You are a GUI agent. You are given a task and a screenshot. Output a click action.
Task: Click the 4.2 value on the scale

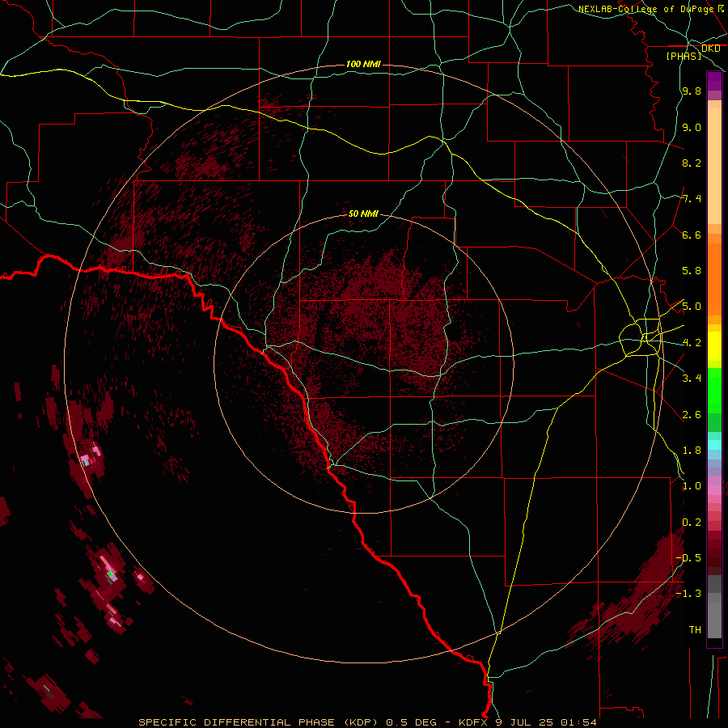(x=692, y=343)
